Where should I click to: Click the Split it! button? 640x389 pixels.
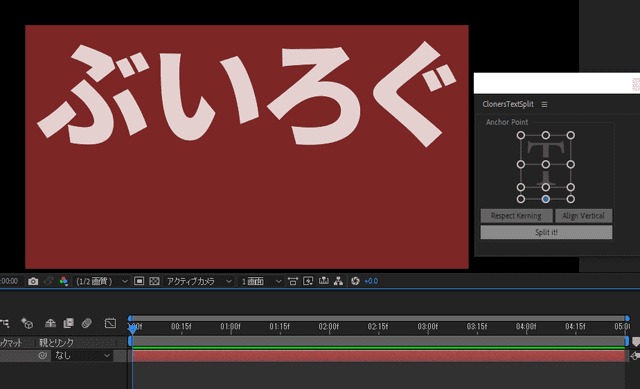pyautogui.click(x=546, y=232)
